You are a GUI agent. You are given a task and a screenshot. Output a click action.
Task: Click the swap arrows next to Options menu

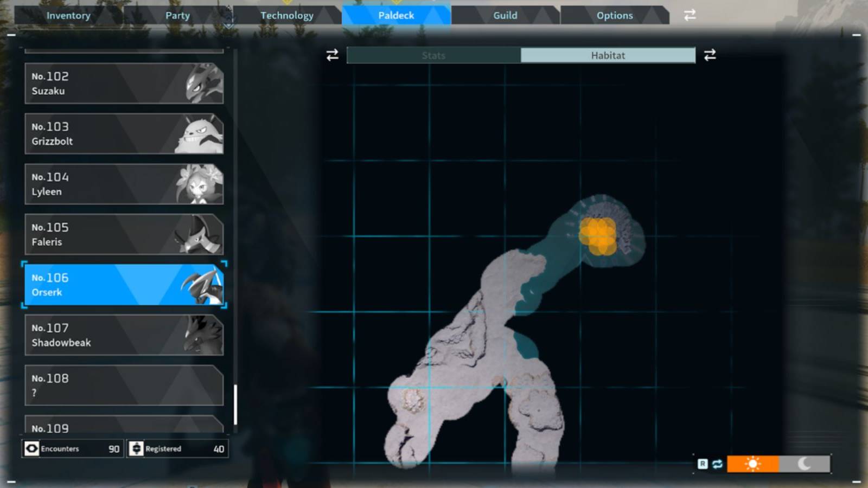coord(689,16)
